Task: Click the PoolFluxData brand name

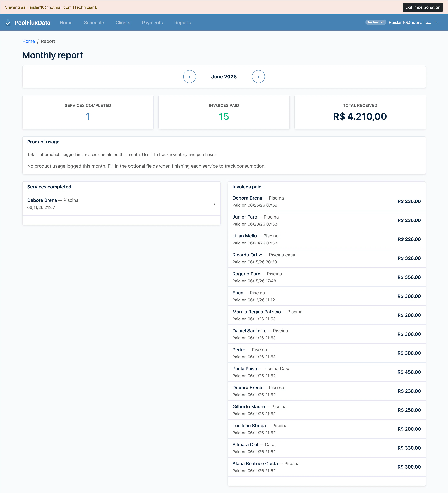Action: coord(32,23)
